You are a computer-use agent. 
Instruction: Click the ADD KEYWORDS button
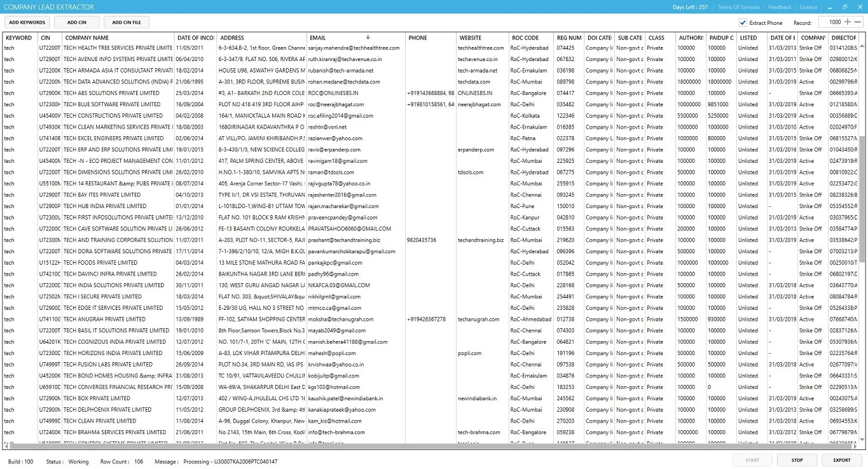pyautogui.click(x=27, y=22)
